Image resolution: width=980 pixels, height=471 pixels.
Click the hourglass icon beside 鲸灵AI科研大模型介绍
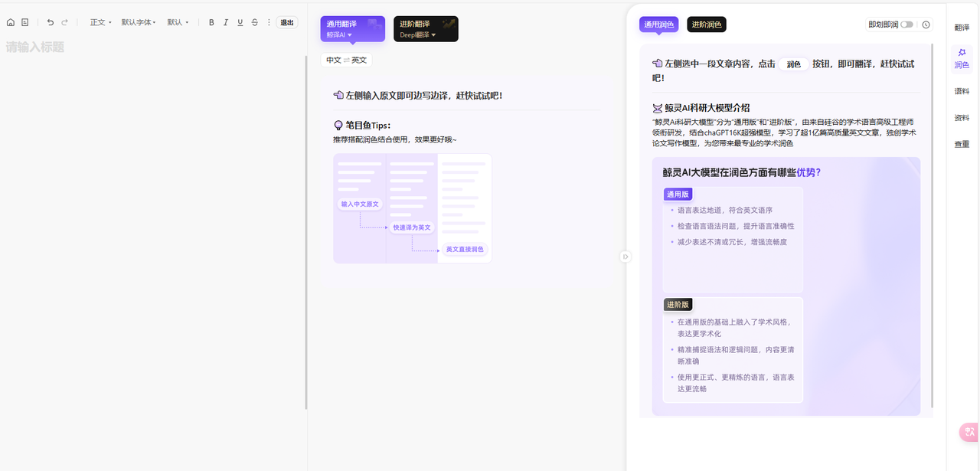pos(657,108)
